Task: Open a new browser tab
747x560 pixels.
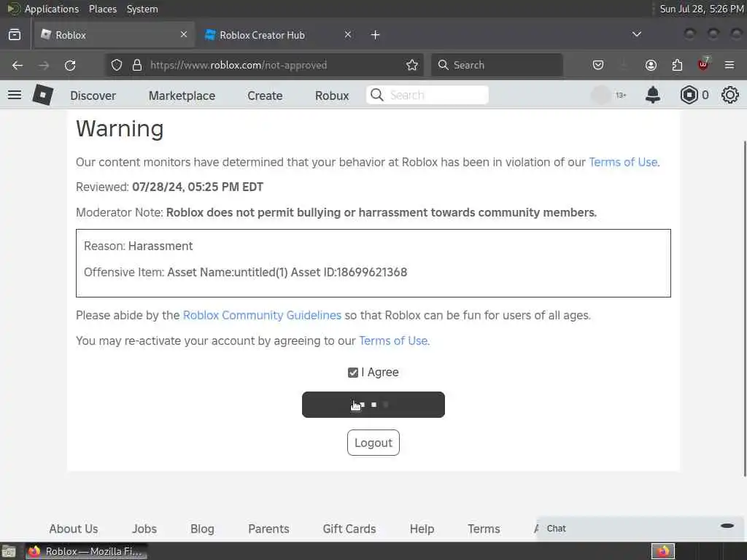Action: click(x=376, y=35)
